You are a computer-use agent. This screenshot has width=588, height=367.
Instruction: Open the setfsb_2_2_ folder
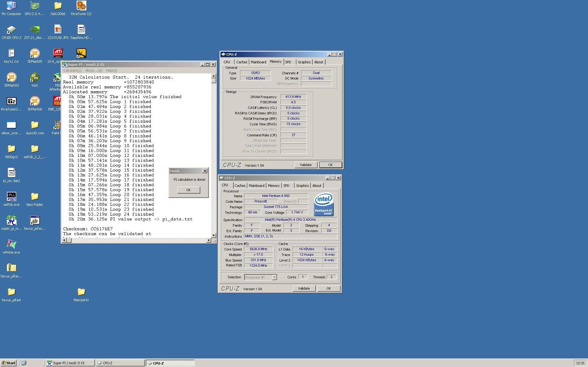(35, 152)
